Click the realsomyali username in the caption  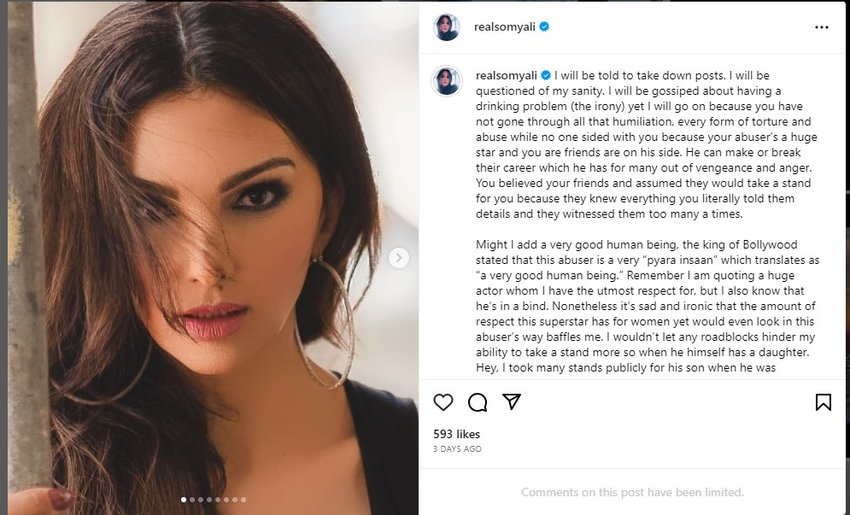click(x=506, y=75)
